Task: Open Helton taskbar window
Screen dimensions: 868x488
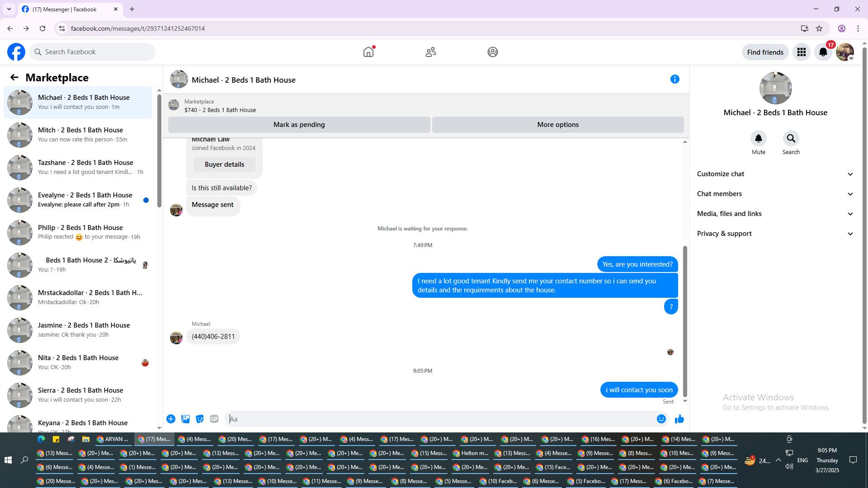Action: tap(471, 453)
